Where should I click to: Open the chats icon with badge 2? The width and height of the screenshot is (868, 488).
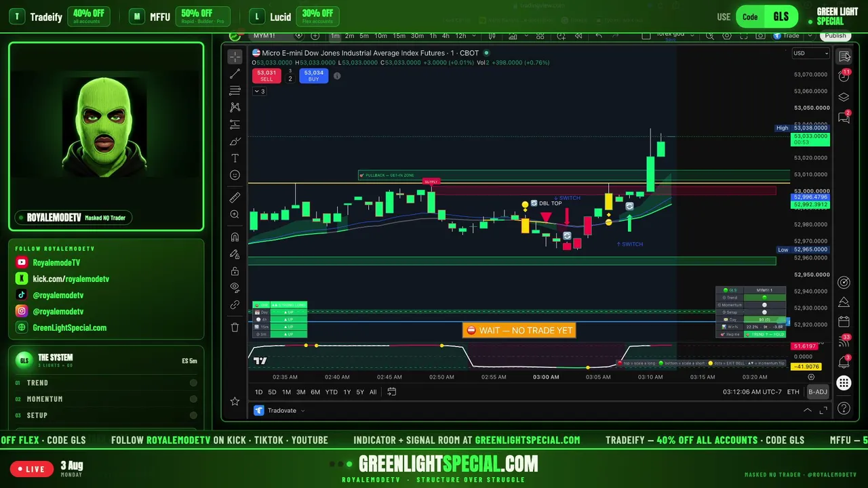(x=844, y=118)
